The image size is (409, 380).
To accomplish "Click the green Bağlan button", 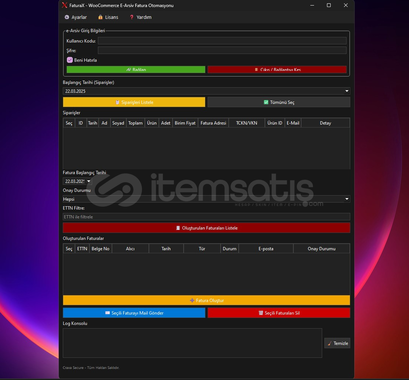I will coord(136,69).
